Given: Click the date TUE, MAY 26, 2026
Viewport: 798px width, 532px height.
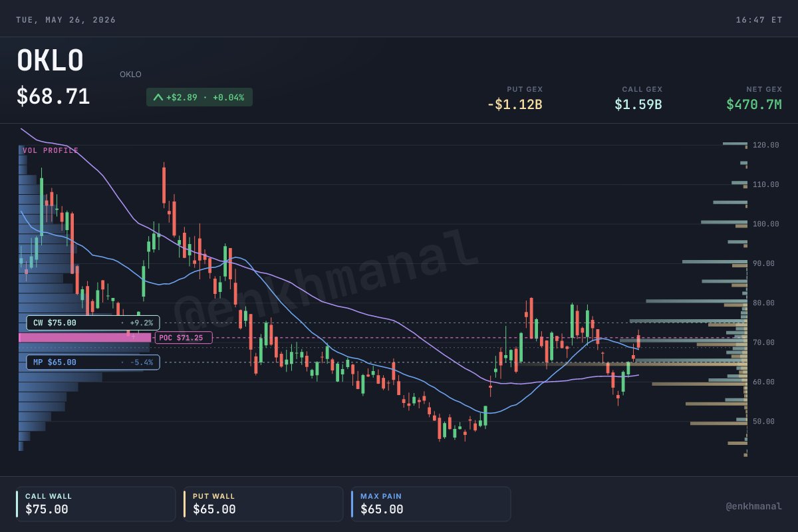Looking at the screenshot, I should (x=66, y=20).
